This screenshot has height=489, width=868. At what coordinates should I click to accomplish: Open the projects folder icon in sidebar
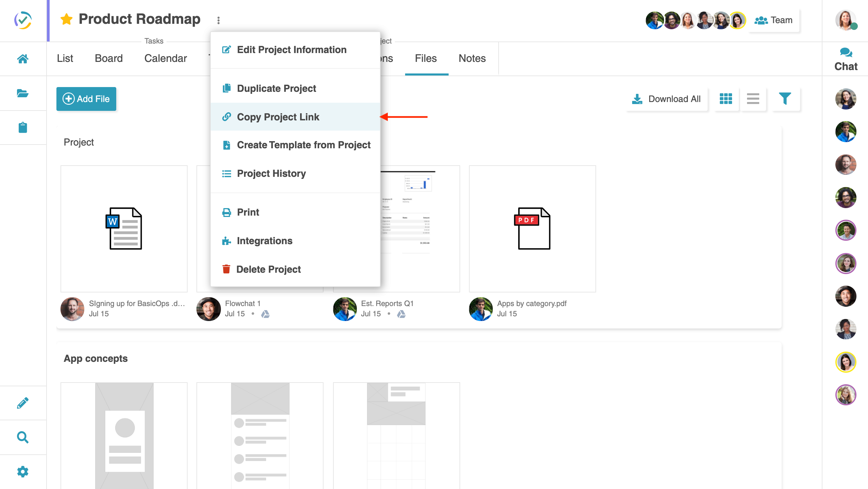tap(23, 93)
